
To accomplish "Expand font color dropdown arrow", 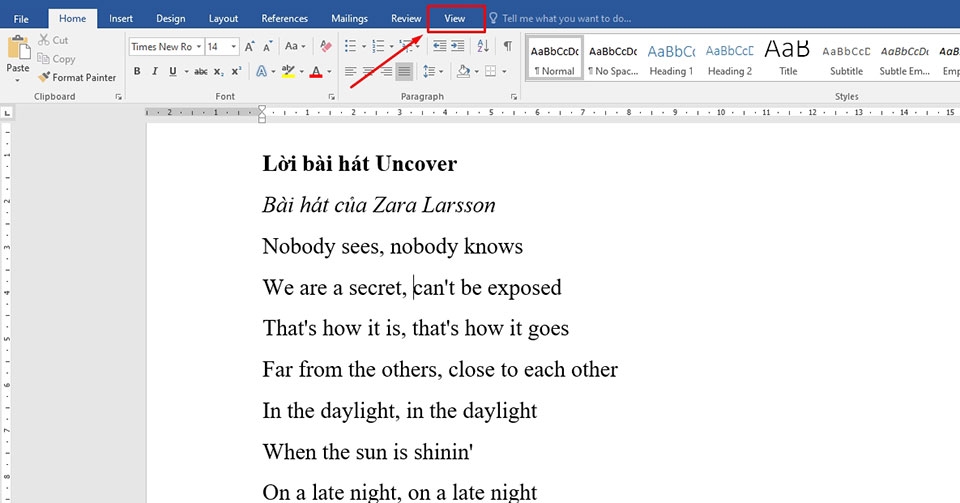I will [329, 72].
